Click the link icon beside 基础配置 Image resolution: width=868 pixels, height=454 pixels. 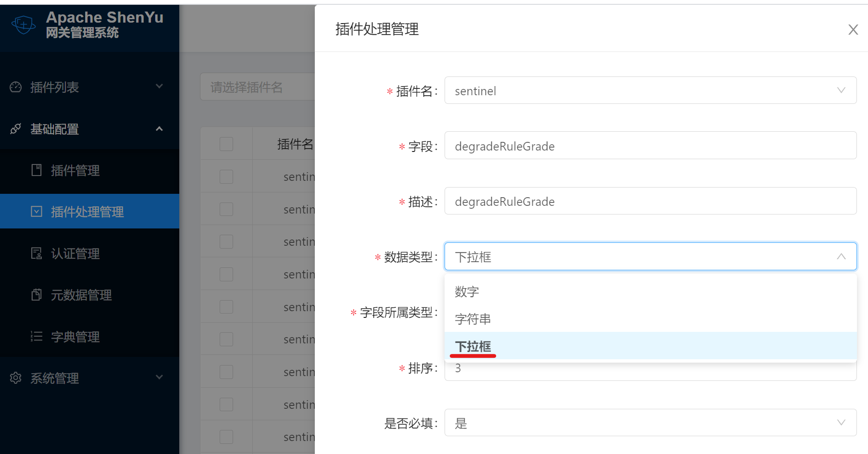point(16,129)
